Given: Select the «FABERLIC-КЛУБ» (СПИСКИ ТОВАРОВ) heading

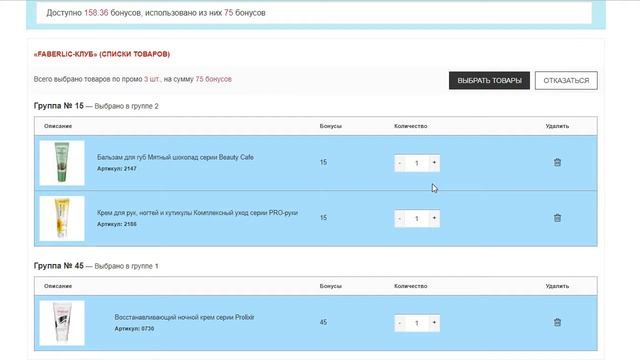Looking at the screenshot, I should pyautogui.click(x=102, y=54).
